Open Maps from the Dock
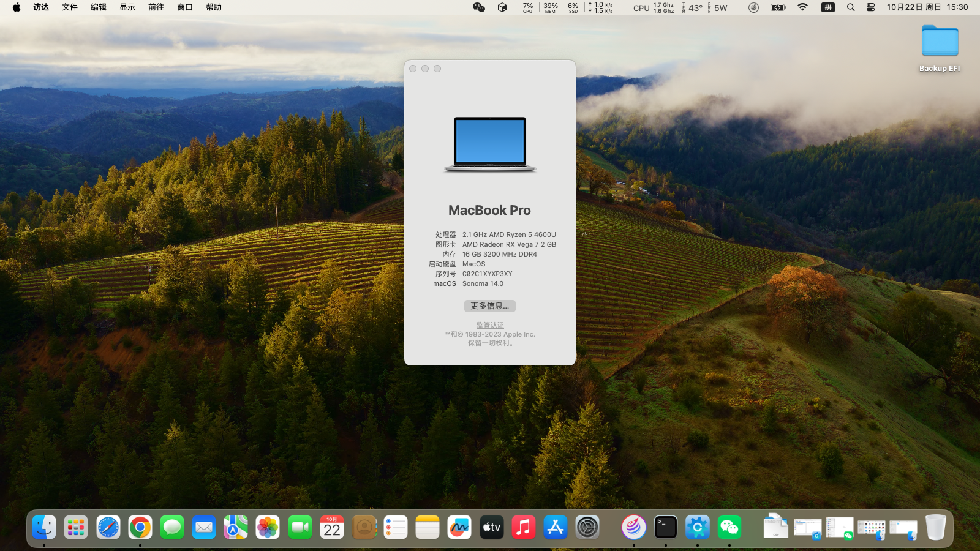The width and height of the screenshot is (980, 551). click(x=236, y=527)
